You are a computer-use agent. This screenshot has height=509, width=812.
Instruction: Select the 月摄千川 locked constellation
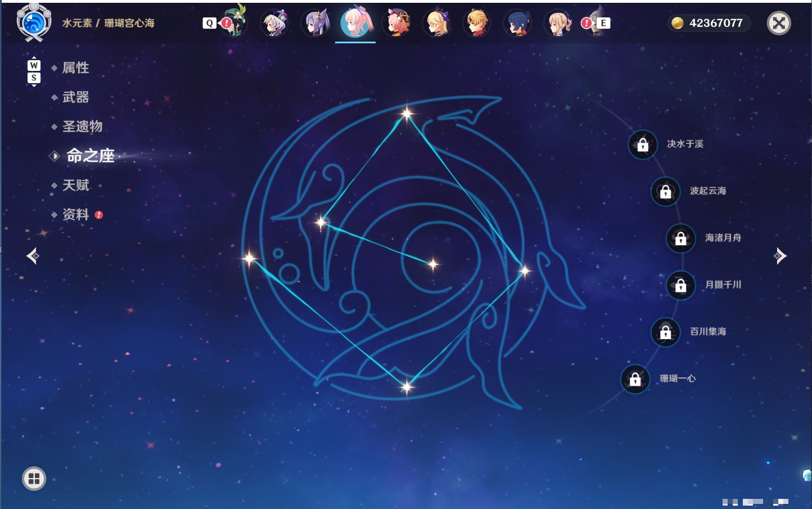click(x=681, y=285)
